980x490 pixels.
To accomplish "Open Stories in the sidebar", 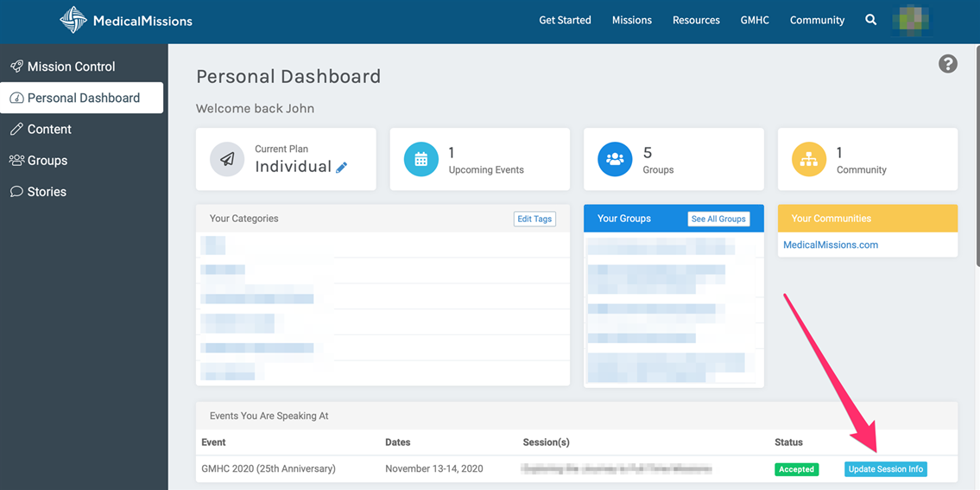I will [x=47, y=192].
